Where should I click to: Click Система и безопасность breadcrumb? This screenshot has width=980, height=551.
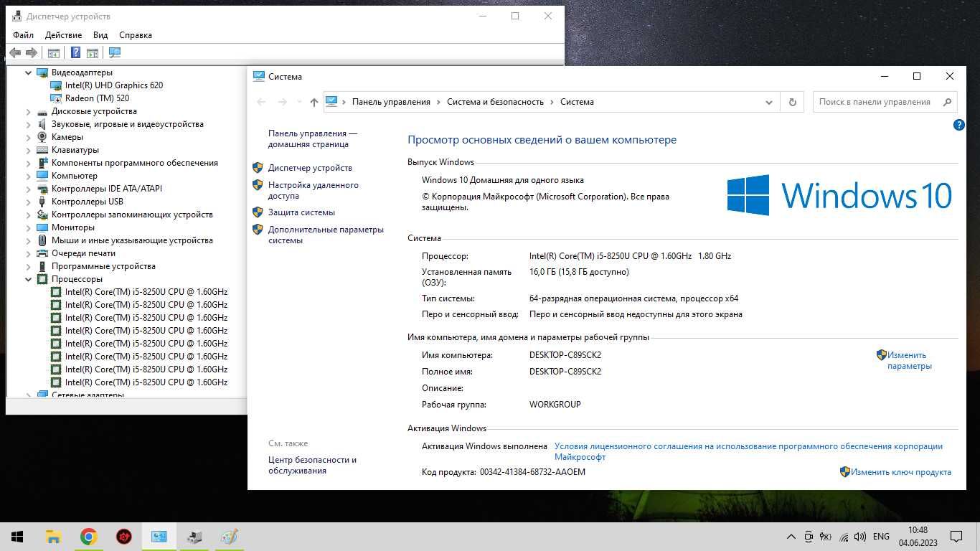495,102
